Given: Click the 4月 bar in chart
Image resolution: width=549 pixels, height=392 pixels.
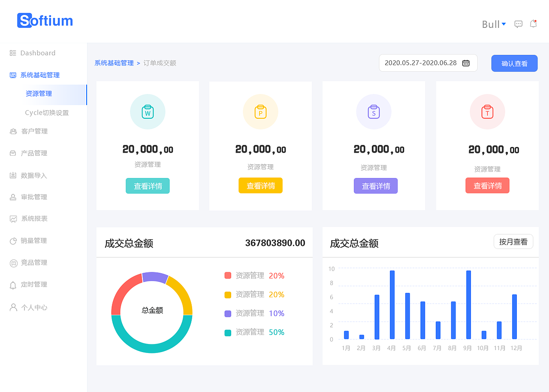Looking at the screenshot, I should coord(392,305).
